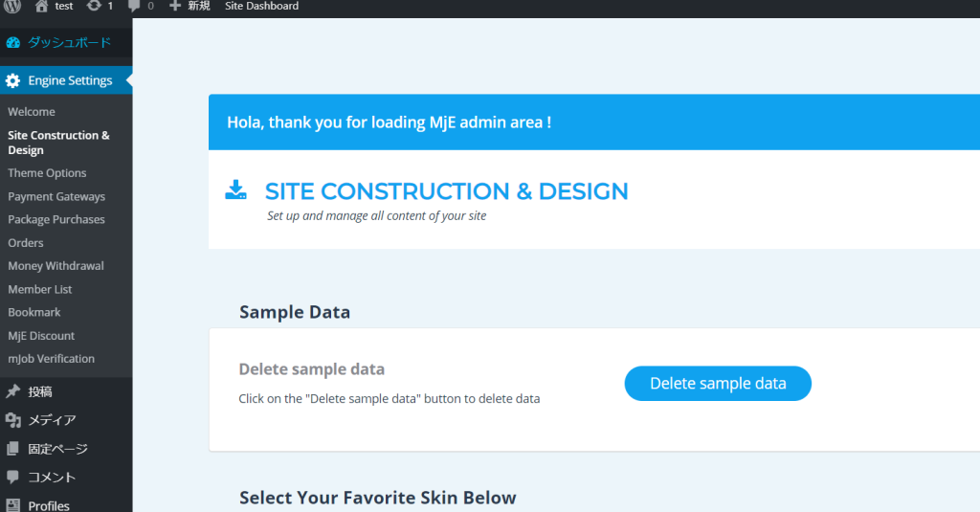Open the Member List page
980x512 pixels.
point(40,289)
